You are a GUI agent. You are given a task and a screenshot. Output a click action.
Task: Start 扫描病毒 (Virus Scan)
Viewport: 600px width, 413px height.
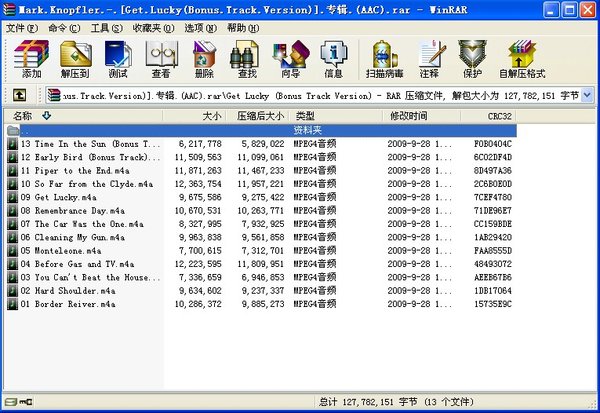[385, 59]
